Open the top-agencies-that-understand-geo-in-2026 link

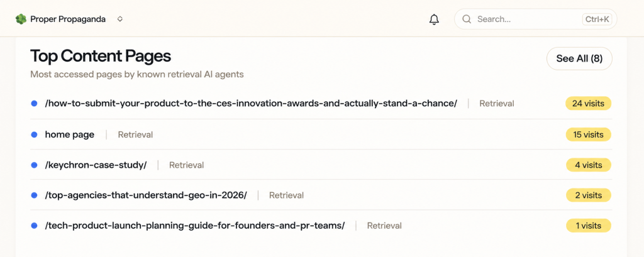pos(146,195)
